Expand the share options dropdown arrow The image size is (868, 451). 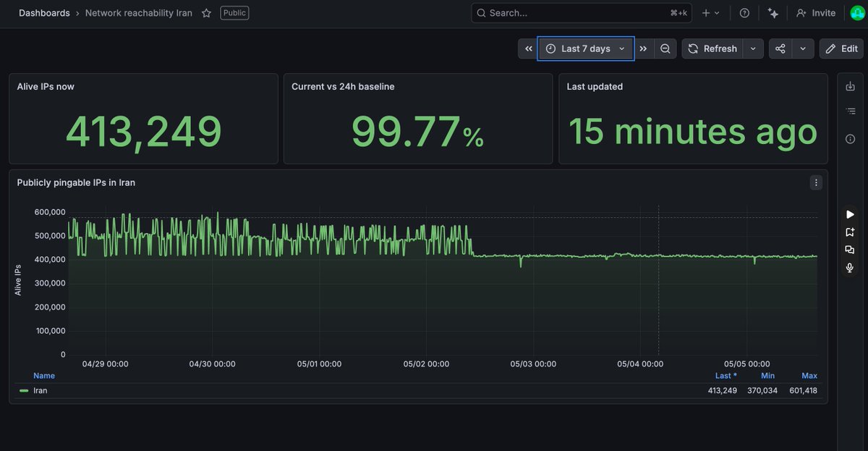tap(803, 49)
